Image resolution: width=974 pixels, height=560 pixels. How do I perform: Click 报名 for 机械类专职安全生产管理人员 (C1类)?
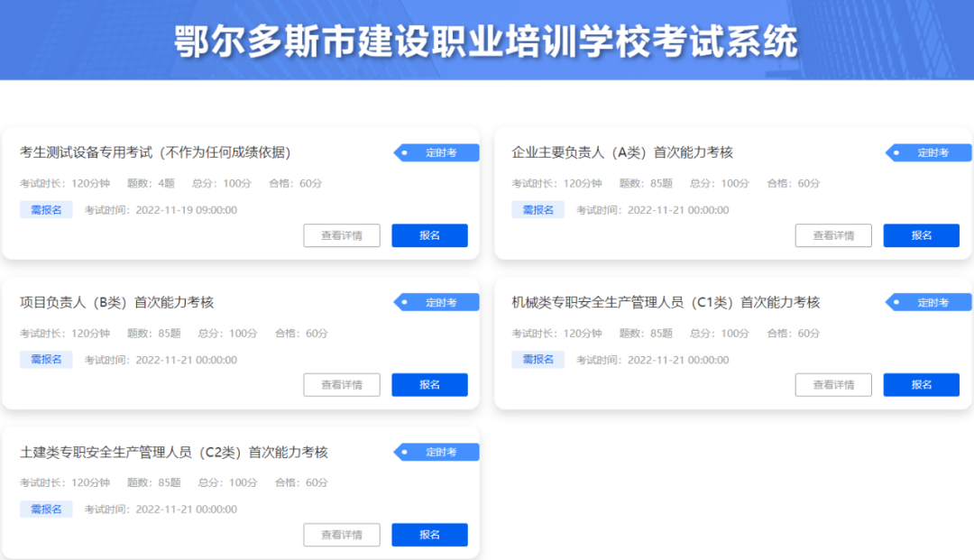pos(921,385)
